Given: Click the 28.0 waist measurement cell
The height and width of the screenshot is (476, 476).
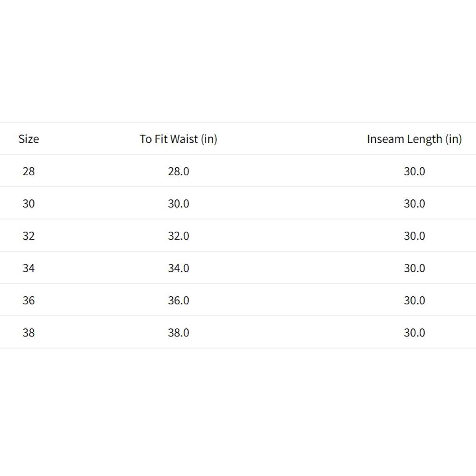Looking at the screenshot, I should click(x=178, y=171).
